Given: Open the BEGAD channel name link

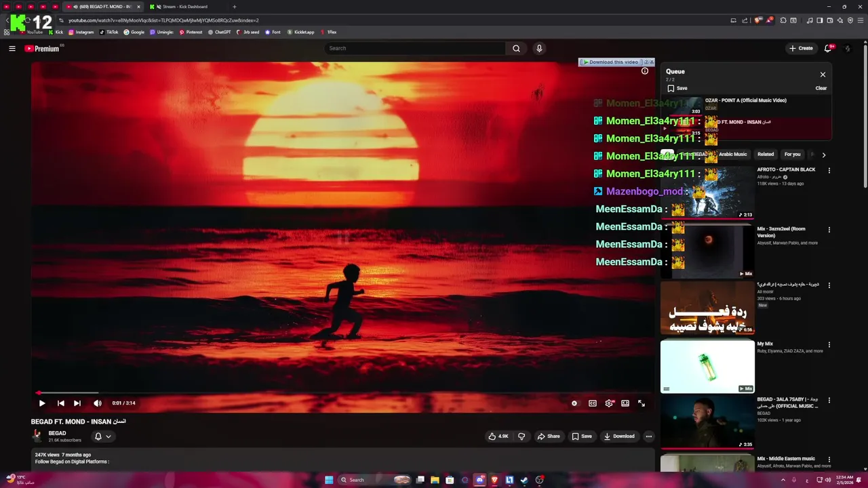Looking at the screenshot, I should point(57,433).
